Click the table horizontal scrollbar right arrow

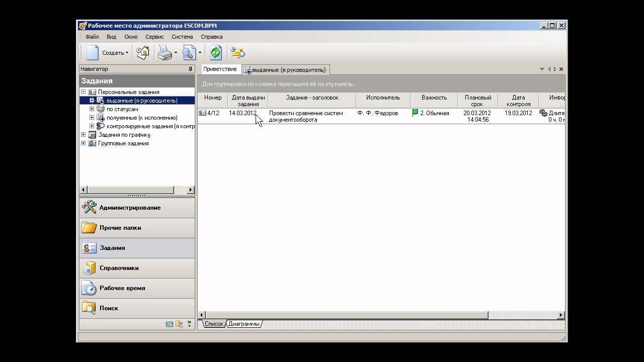pos(561,315)
